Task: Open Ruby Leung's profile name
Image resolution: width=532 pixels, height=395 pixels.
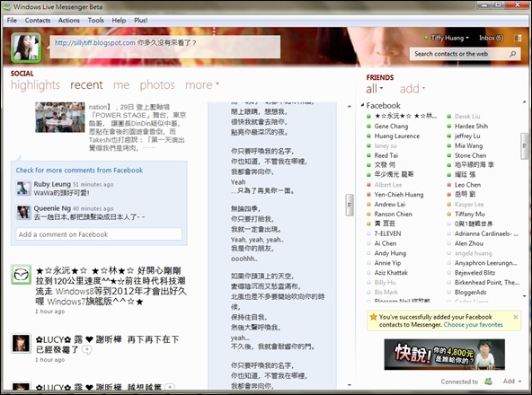Action: pos(52,184)
